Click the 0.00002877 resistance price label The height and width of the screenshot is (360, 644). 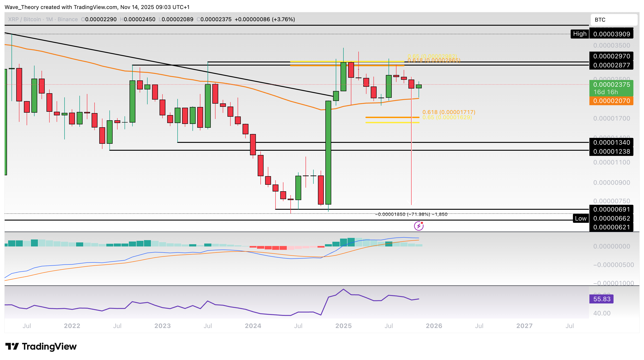point(611,65)
